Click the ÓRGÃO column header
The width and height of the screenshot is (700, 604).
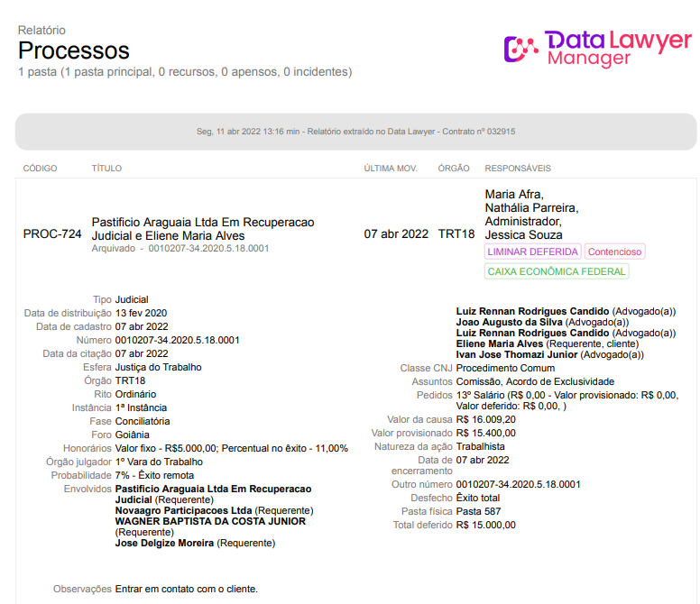(x=454, y=169)
